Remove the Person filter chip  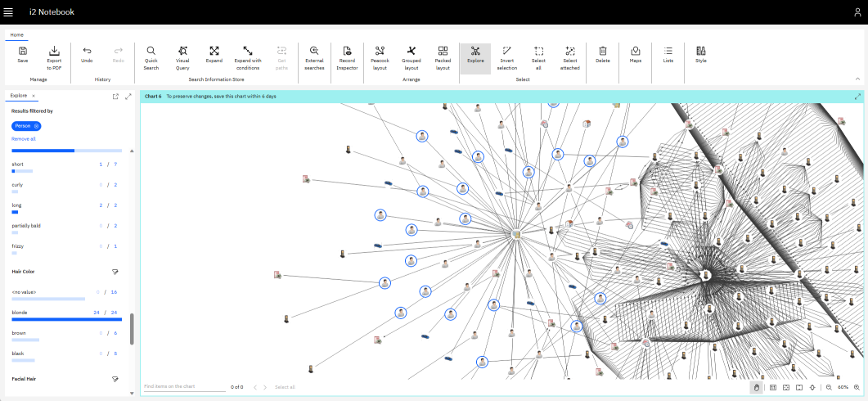tap(37, 126)
